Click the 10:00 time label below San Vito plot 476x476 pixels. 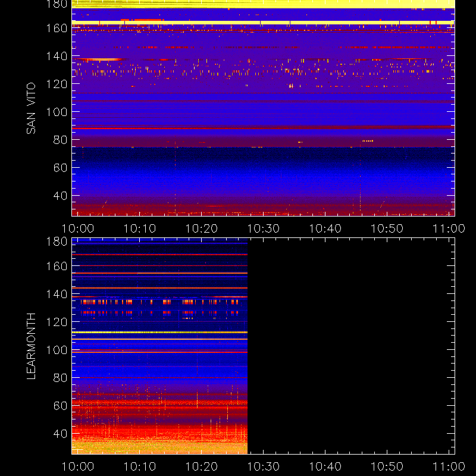[78, 228]
